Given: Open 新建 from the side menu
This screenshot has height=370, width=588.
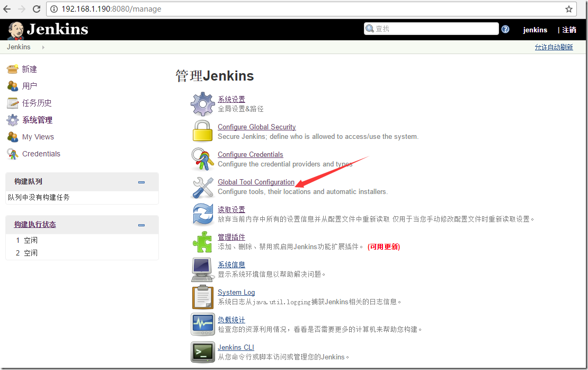Looking at the screenshot, I should pyautogui.click(x=29, y=69).
